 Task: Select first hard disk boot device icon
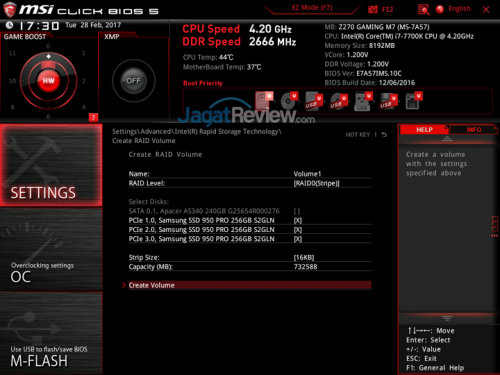click(264, 100)
